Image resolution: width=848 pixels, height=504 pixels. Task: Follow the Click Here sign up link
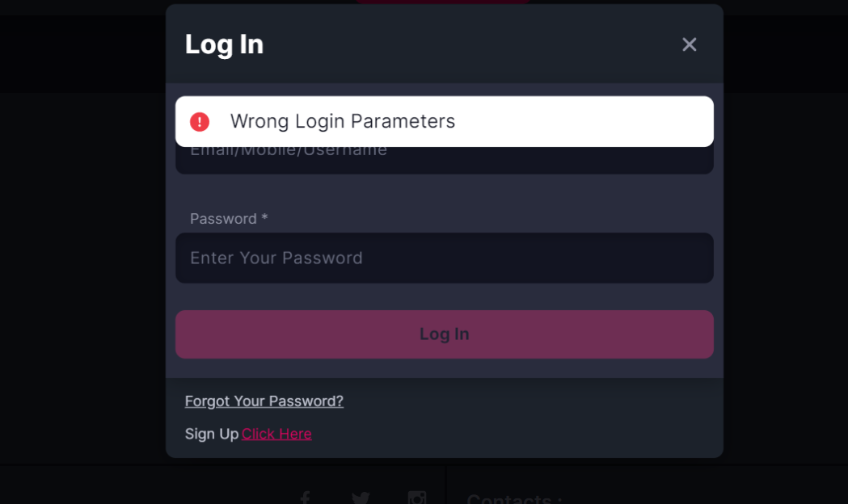(276, 434)
